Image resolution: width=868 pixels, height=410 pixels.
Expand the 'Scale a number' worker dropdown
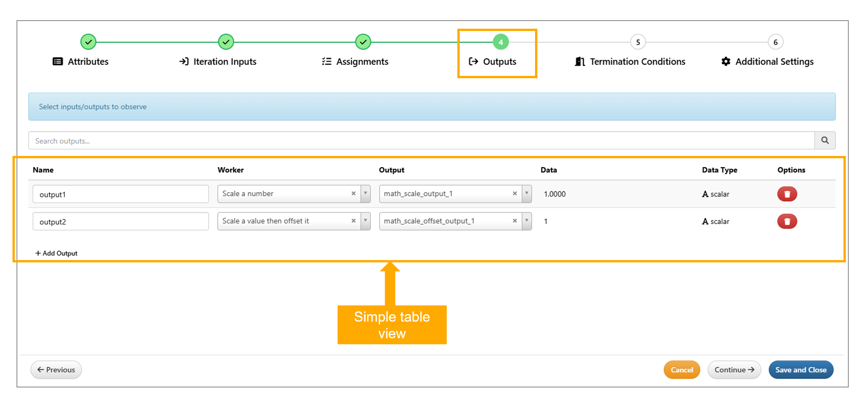coord(365,194)
